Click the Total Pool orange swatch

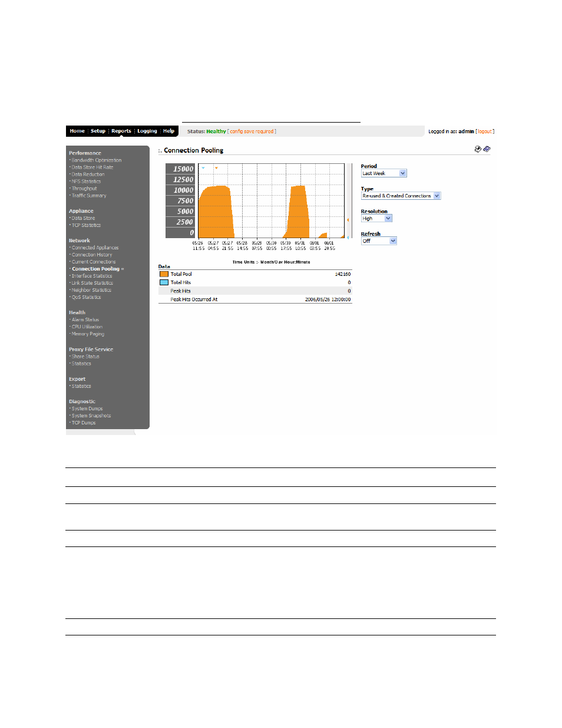pos(164,274)
